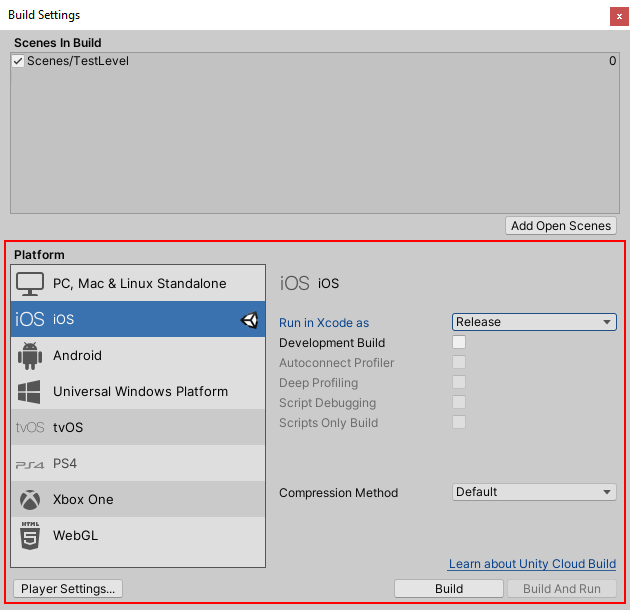Click the Android robot icon
The height and width of the screenshot is (610, 630).
30,356
